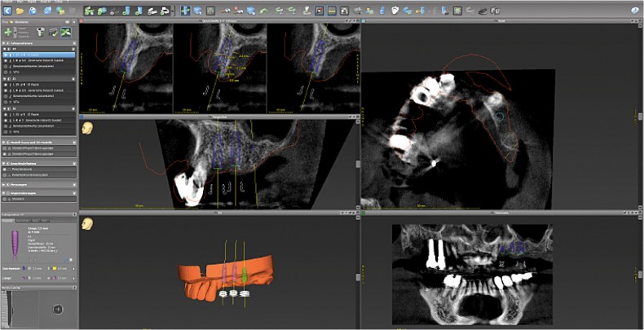Toggle checkbox of second group's implant row
644x330 pixels.
[6, 85]
